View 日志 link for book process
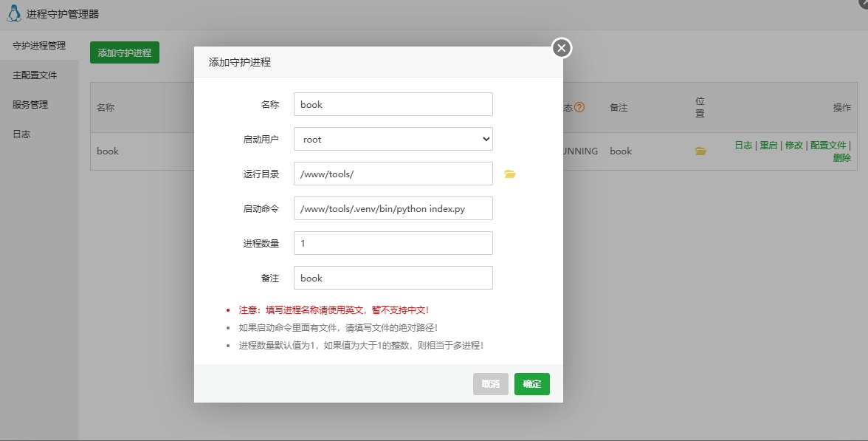Screen dimensions: 868x441 [743, 146]
